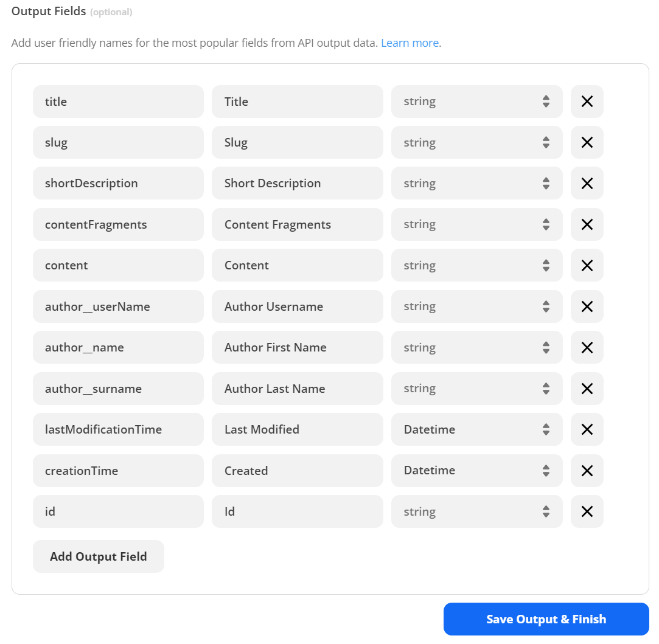Screen dimensions: 659x644
Task: Edit the author__name key input
Action: pyautogui.click(x=118, y=347)
